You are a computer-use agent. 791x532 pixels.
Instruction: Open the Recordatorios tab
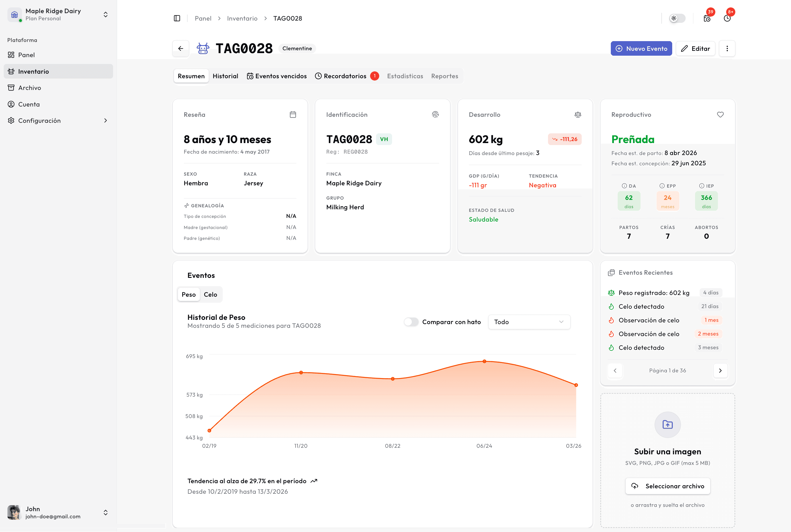click(x=345, y=76)
